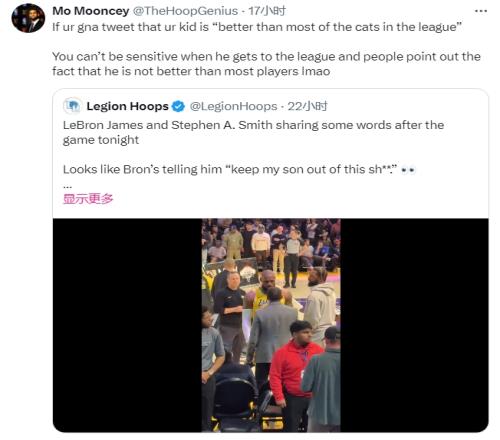
Task: Open the three-dot more options menu
Action: pos(481,11)
